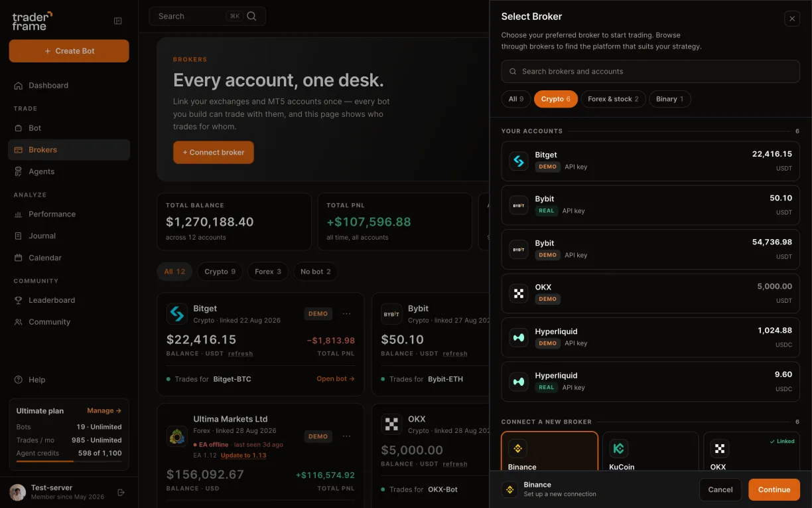Focus the top Search field

(208, 16)
